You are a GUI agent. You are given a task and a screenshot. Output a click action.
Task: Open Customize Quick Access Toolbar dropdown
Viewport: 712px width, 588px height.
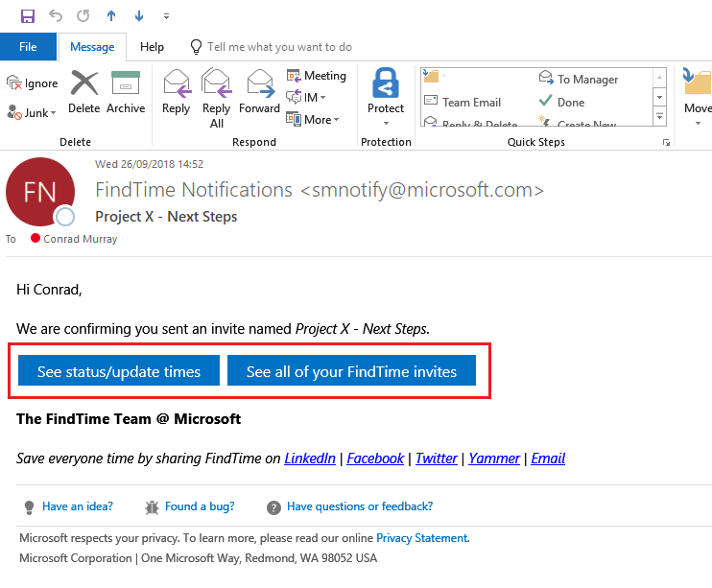(x=167, y=17)
